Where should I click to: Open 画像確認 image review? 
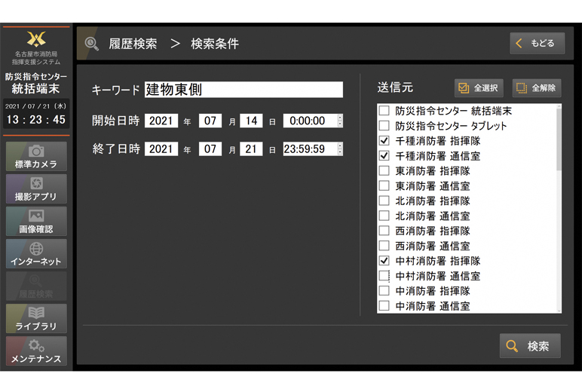pyautogui.click(x=36, y=221)
